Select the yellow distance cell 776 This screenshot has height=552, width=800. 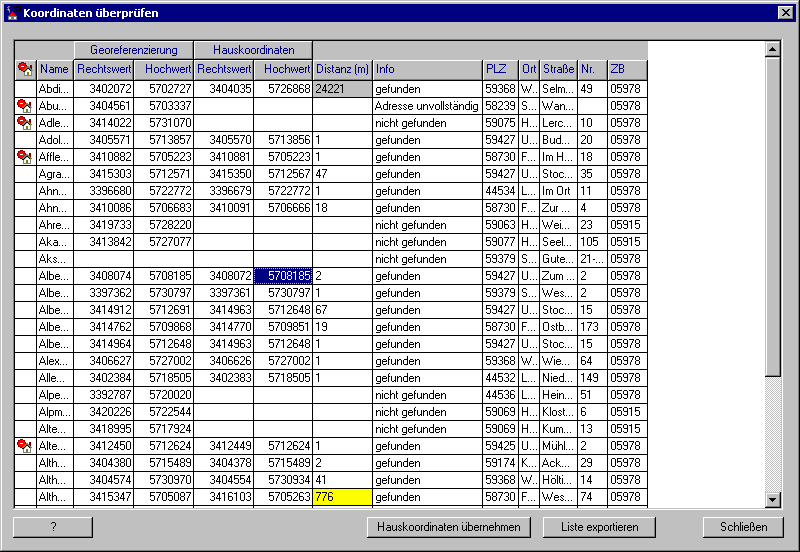pyautogui.click(x=342, y=497)
